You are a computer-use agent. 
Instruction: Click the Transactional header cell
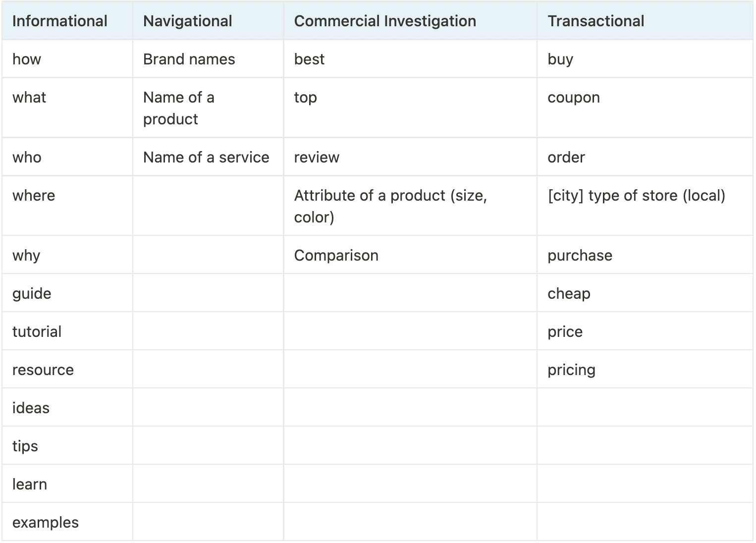pos(645,21)
